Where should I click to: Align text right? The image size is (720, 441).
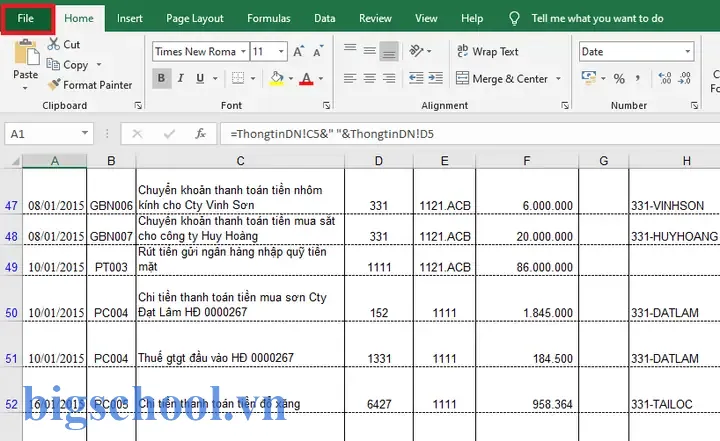pos(388,79)
